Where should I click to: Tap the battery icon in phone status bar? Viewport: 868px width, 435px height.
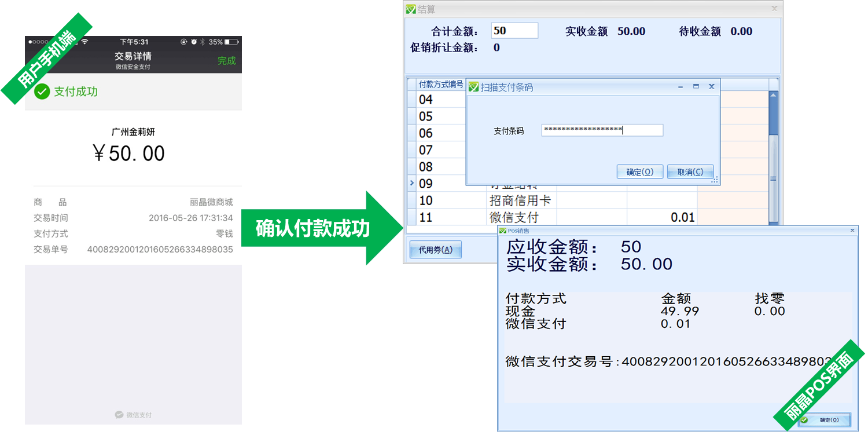[231, 42]
